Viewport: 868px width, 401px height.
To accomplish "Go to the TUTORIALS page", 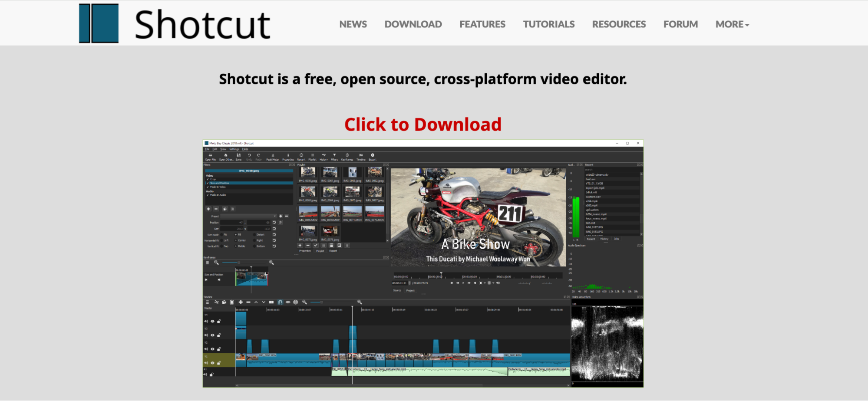I will (548, 24).
